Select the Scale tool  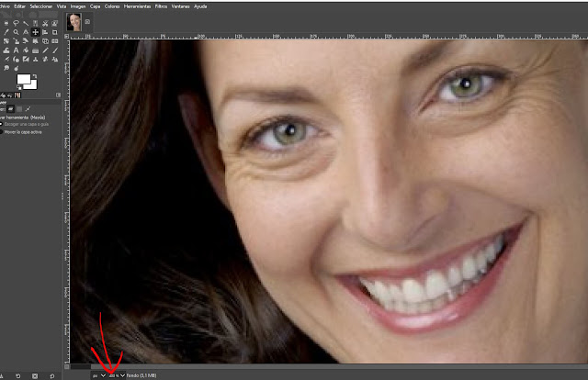click(x=17, y=41)
